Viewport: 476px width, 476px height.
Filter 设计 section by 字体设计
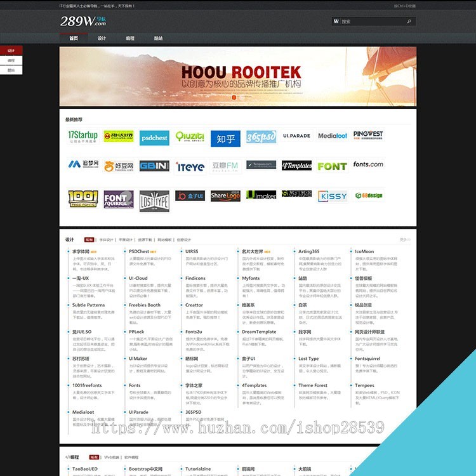[106, 240]
